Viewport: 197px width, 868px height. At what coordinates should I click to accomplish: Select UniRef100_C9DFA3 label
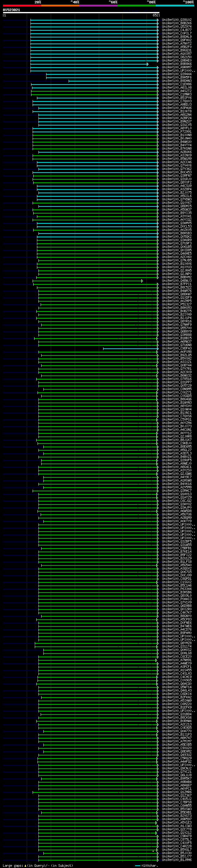(177, 349)
